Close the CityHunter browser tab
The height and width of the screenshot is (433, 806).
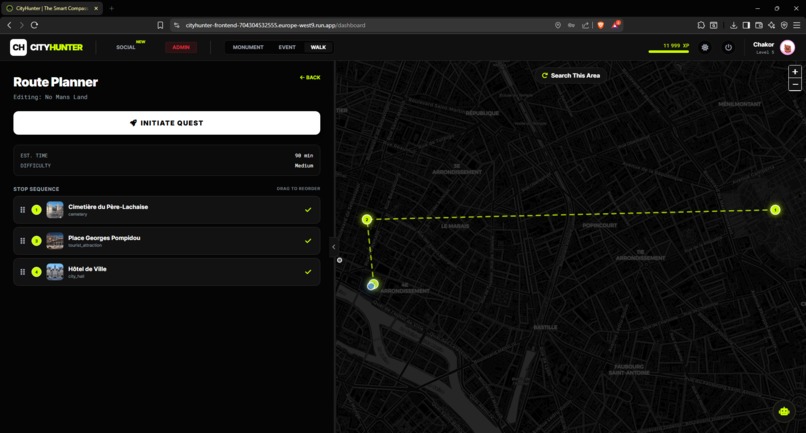point(96,8)
